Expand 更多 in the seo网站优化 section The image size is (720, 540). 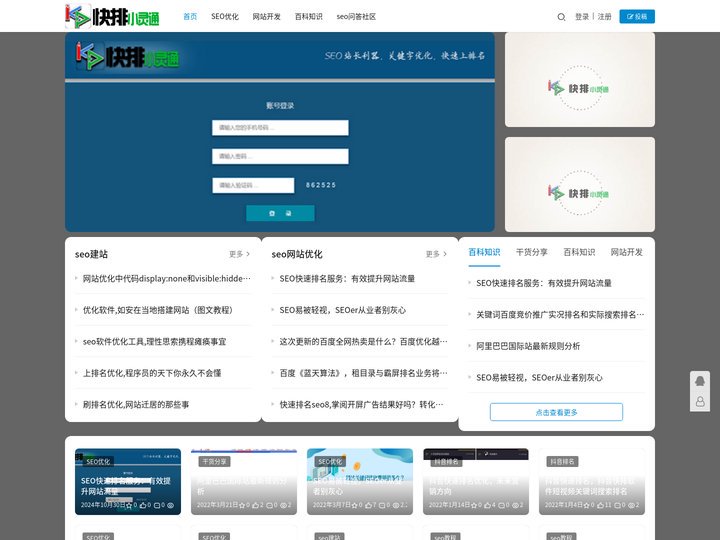436,254
